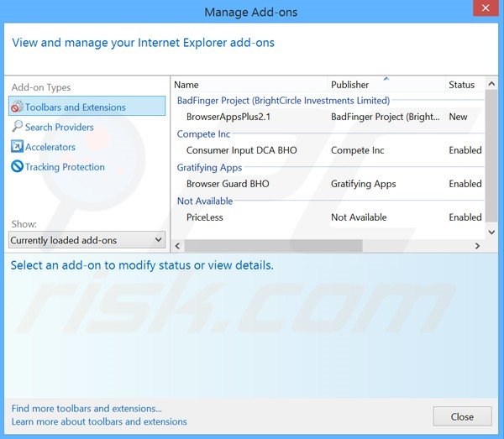Select the Browser Guard BHO add-on
The image size is (504, 439).
228,184
